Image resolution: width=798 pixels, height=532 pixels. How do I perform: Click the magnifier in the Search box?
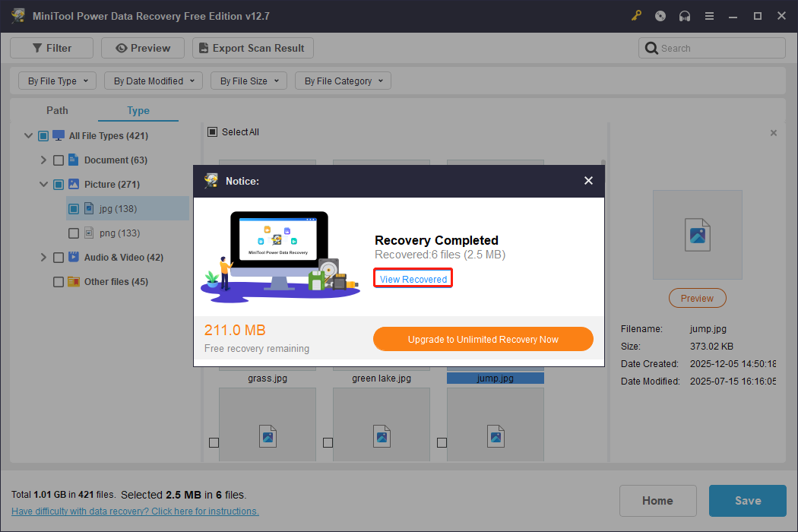pyautogui.click(x=652, y=48)
